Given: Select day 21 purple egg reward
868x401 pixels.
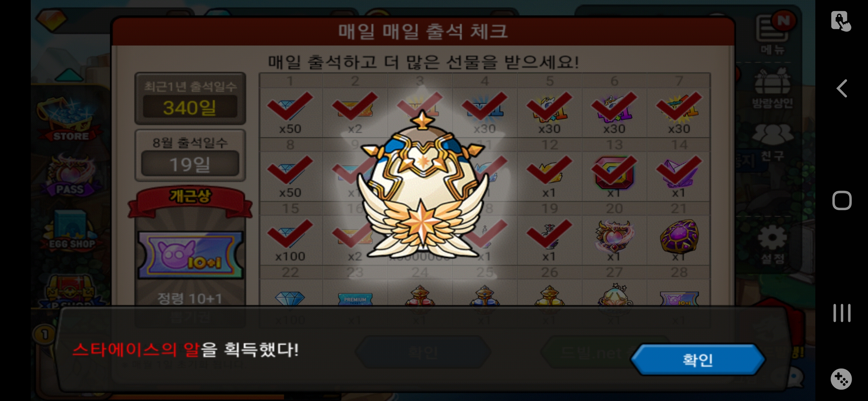Looking at the screenshot, I should [x=679, y=240].
